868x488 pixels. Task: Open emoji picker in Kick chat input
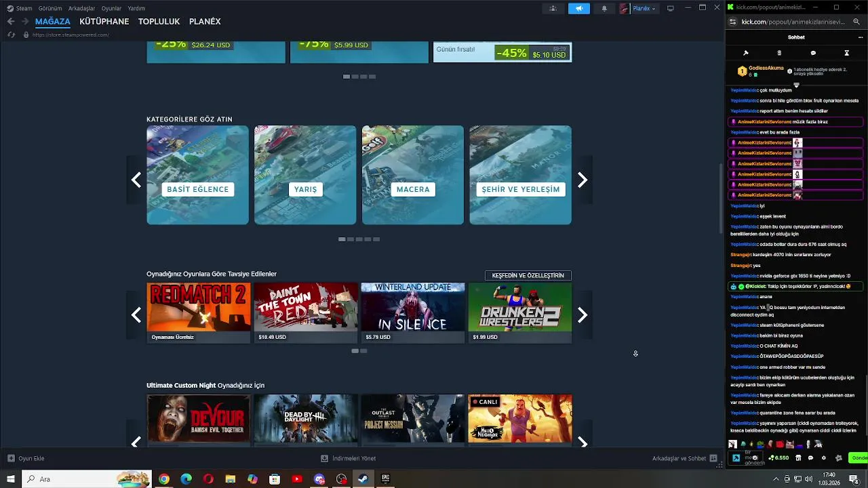point(755,457)
